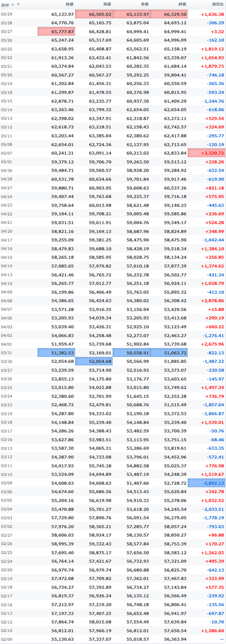The width and height of the screenshot is (226, 644).
Task: Click blue highlighted close 51,063.72
Action: (x=169, y=353)
